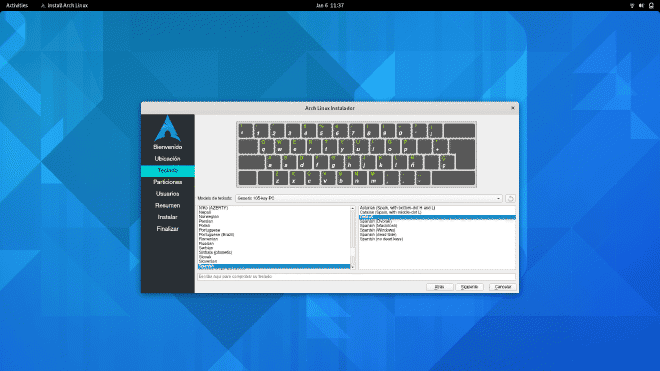
Task: Select the Particiones step in sidebar
Action: (x=168, y=182)
